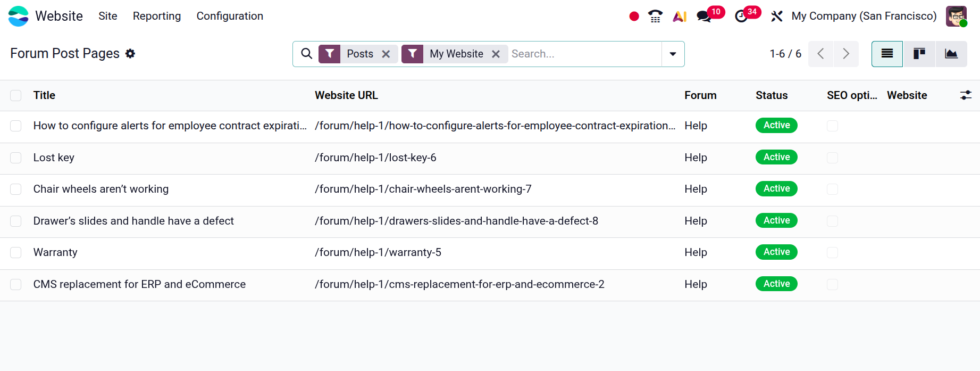Open the Configuration menu
This screenshot has width=980, height=371.
click(230, 17)
